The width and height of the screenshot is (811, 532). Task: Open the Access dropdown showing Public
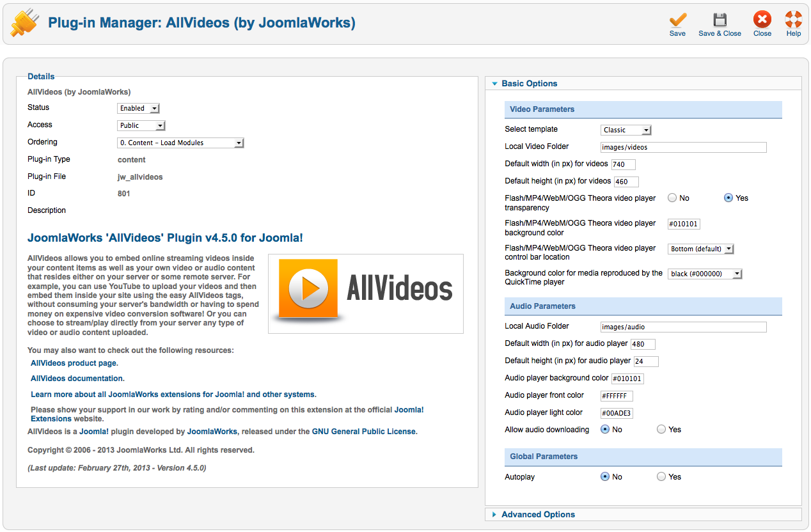(x=141, y=126)
